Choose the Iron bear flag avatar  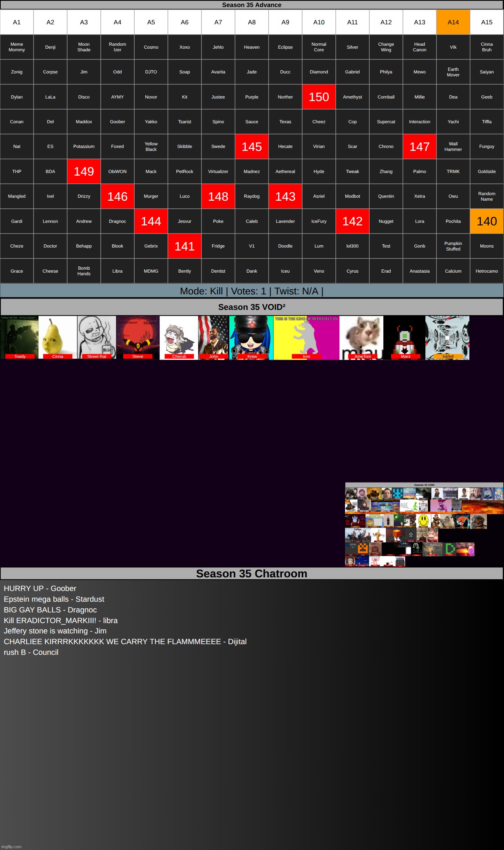pyautogui.click(x=306, y=337)
